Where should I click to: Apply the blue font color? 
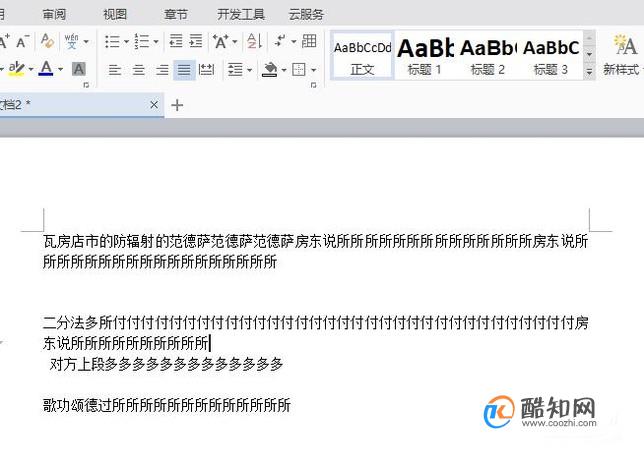[46, 69]
